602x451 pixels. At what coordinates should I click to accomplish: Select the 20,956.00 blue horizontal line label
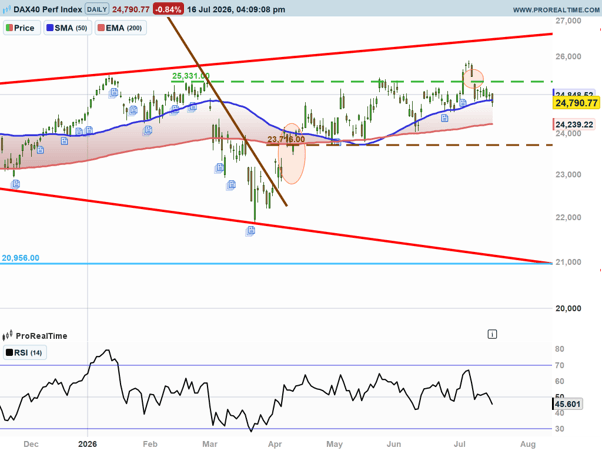[x=20, y=258]
